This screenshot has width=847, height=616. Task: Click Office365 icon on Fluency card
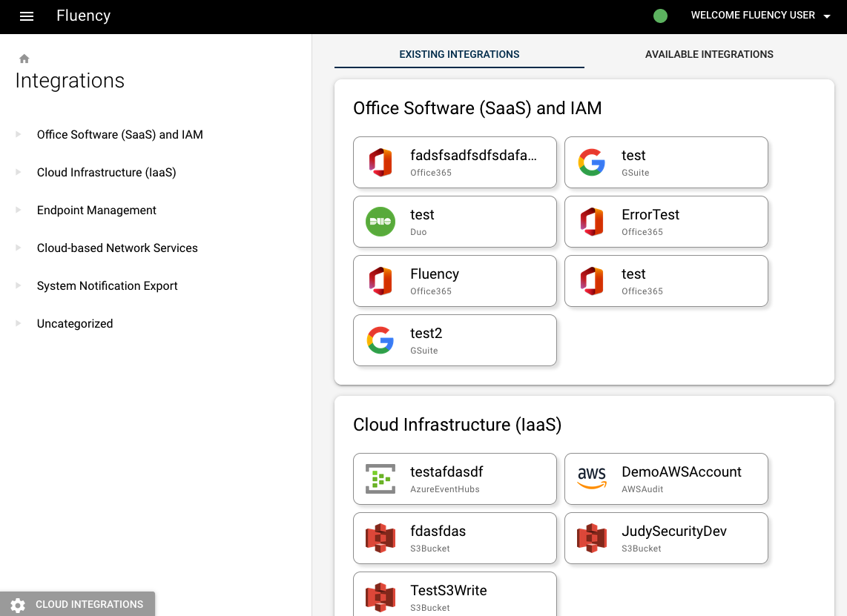[380, 281]
